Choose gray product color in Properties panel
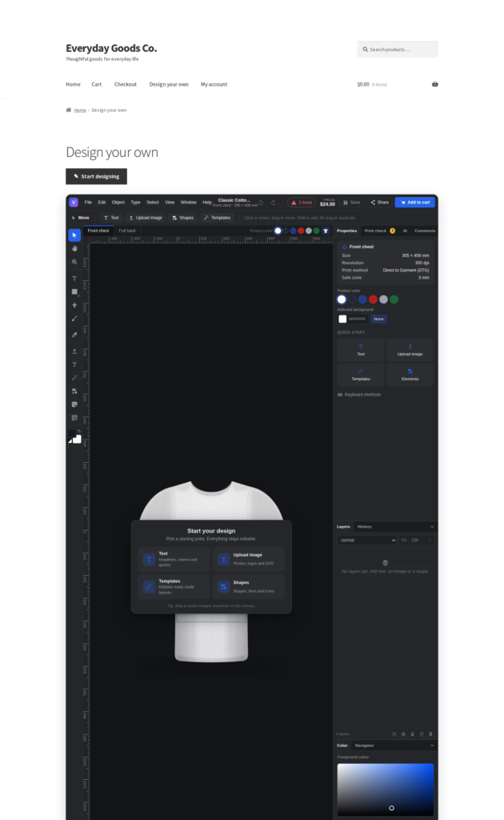 click(x=384, y=299)
